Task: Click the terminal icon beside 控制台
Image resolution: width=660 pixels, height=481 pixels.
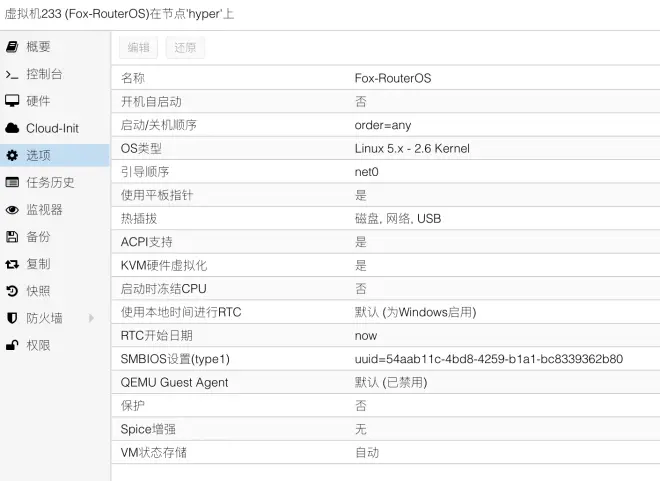Action: point(12,74)
